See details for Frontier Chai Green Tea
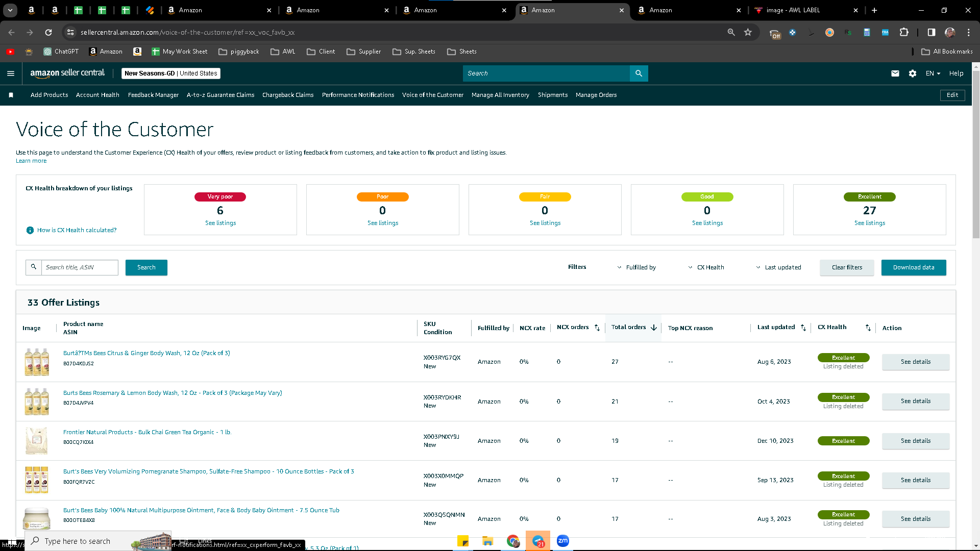 (x=916, y=441)
